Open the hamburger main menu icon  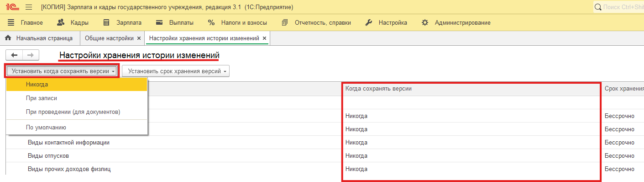click(29, 7)
